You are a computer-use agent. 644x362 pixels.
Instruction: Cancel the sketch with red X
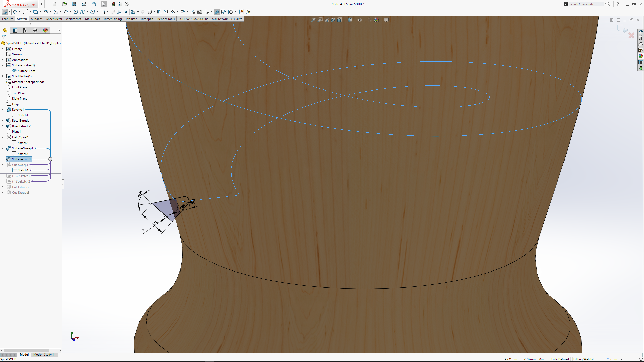click(631, 35)
